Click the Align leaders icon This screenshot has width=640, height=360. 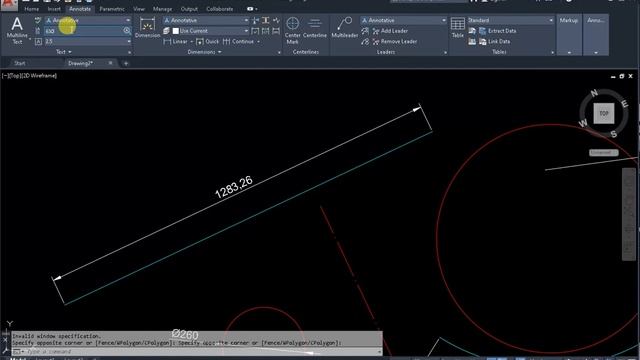(x=365, y=31)
